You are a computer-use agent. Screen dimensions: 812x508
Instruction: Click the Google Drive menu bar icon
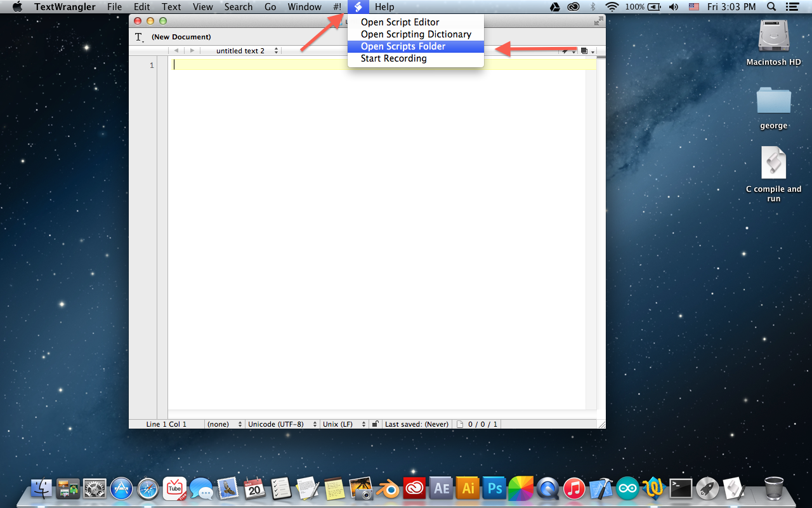(554, 7)
